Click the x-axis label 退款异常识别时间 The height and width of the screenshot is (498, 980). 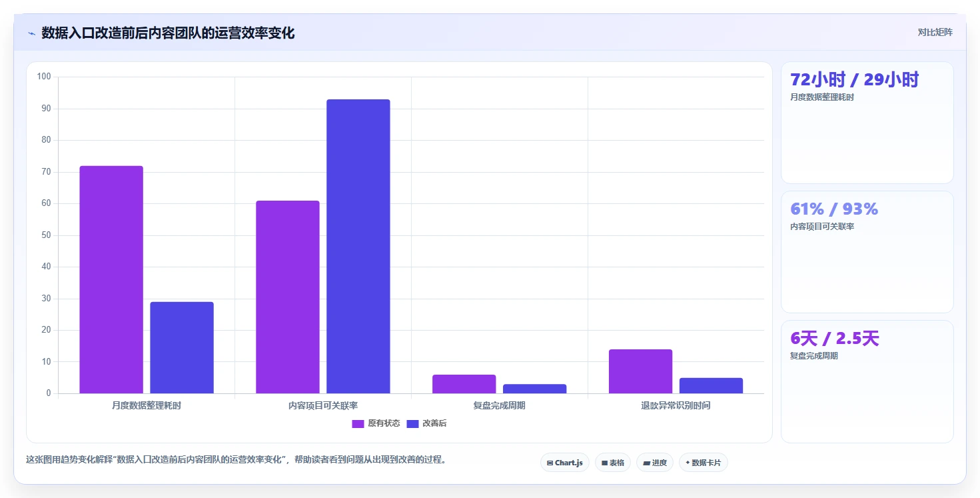click(676, 405)
